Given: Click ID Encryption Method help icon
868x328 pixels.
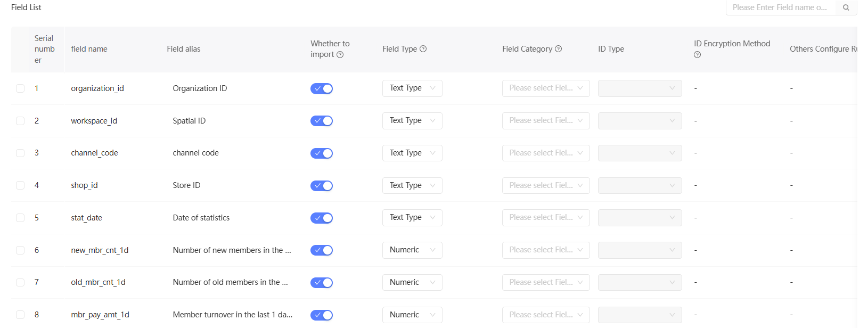Looking at the screenshot, I should coord(698,55).
